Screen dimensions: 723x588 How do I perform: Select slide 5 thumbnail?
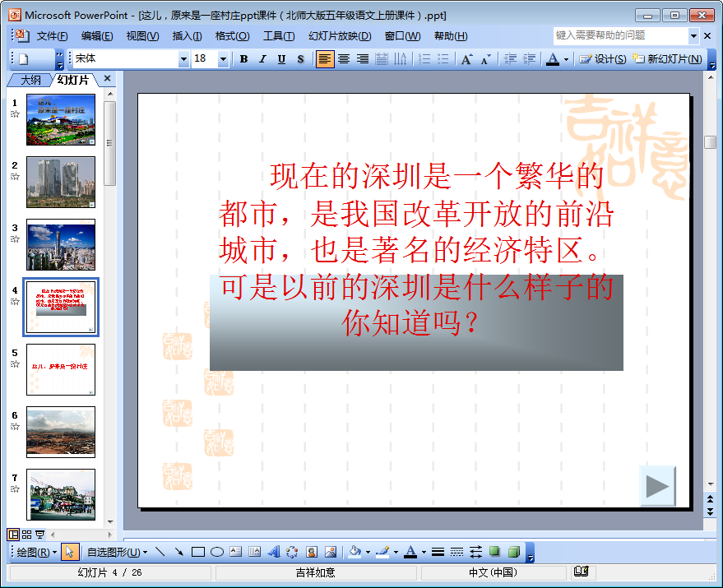61,369
